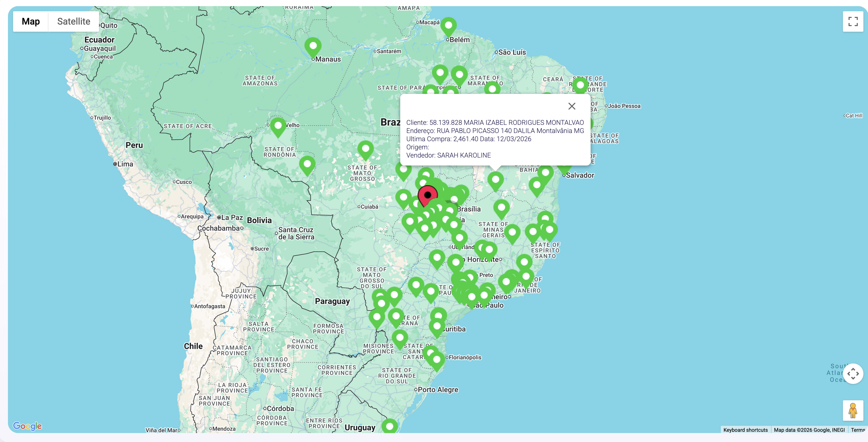Click the map pan control arrows
This screenshot has width=868, height=442.
coord(853,374)
